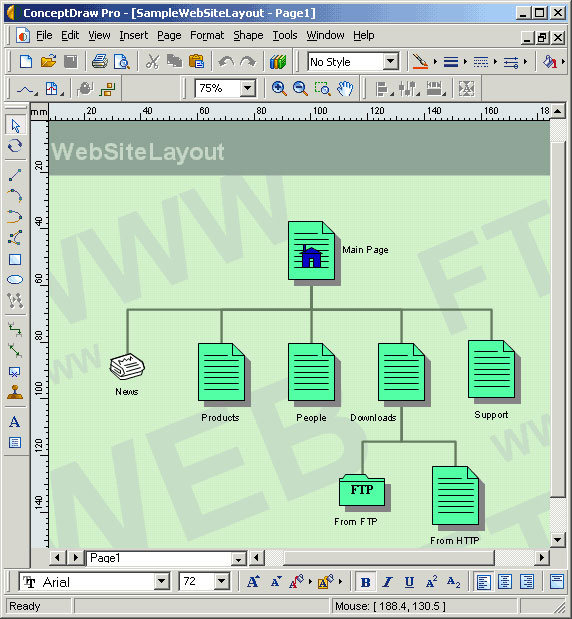
Task: Toggle Underline text formatting
Action: pyautogui.click(x=409, y=582)
